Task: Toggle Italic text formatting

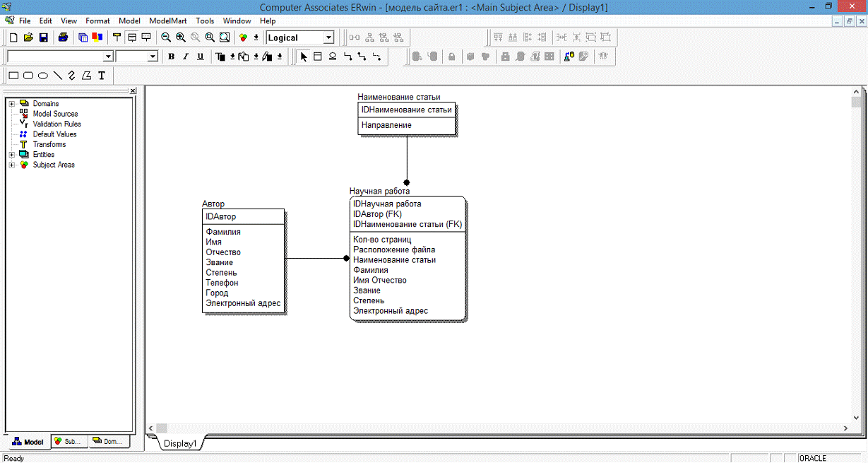Action: click(186, 57)
